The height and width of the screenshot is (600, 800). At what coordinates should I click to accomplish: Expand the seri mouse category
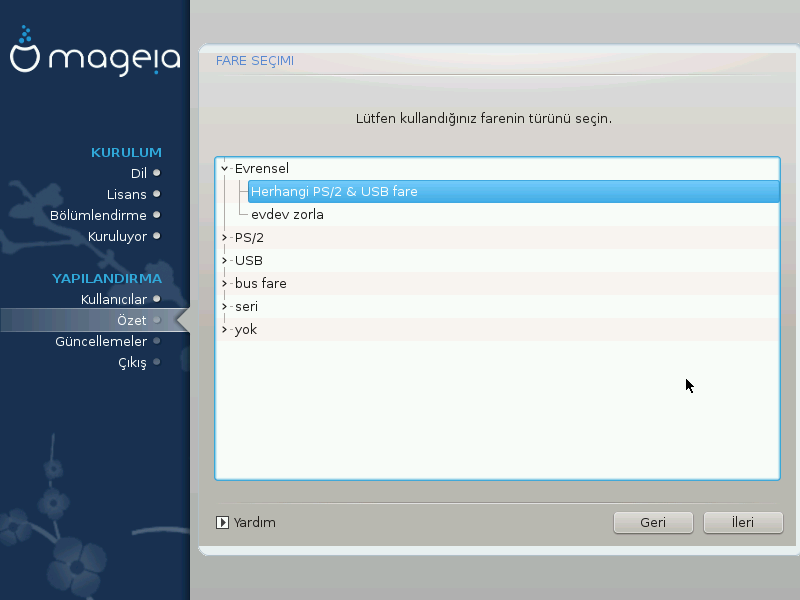(x=225, y=307)
